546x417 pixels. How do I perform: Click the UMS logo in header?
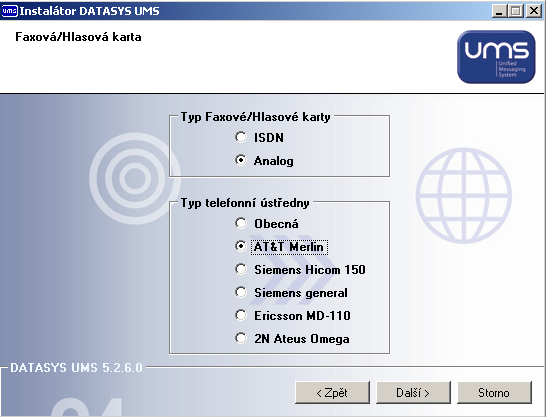coord(496,57)
